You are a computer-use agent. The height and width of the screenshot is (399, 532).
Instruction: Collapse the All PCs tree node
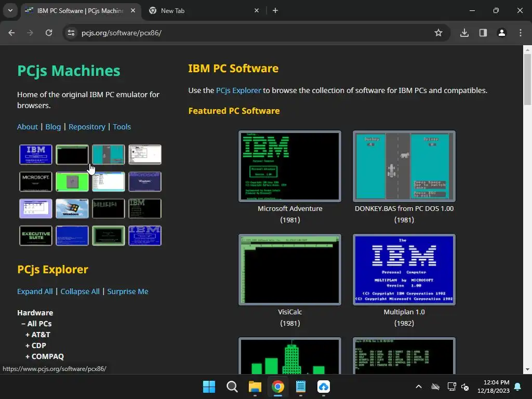click(36, 324)
